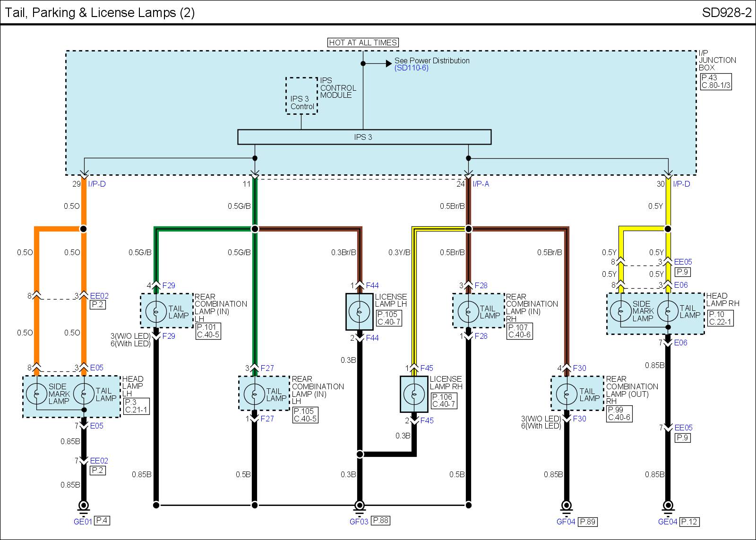Click the P.99 C.40-6 reference box
The image size is (756, 540).
619,413
